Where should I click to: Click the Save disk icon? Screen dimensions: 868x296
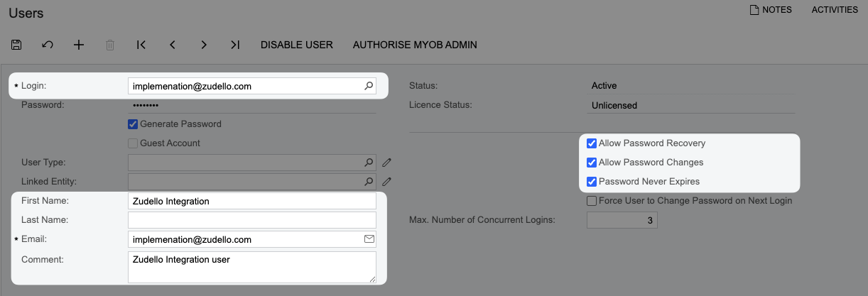(x=16, y=45)
